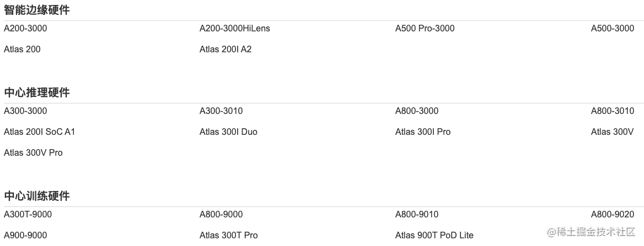Open the A800-9010 entry
The width and height of the screenshot is (644, 246).
click(416, 215)
